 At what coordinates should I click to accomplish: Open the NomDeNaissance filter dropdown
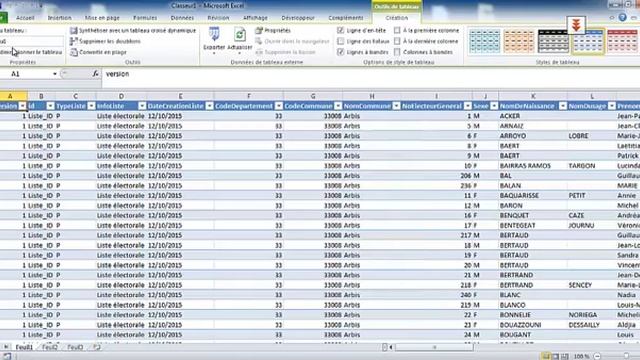pyautogui.click(x=563, y=106)
